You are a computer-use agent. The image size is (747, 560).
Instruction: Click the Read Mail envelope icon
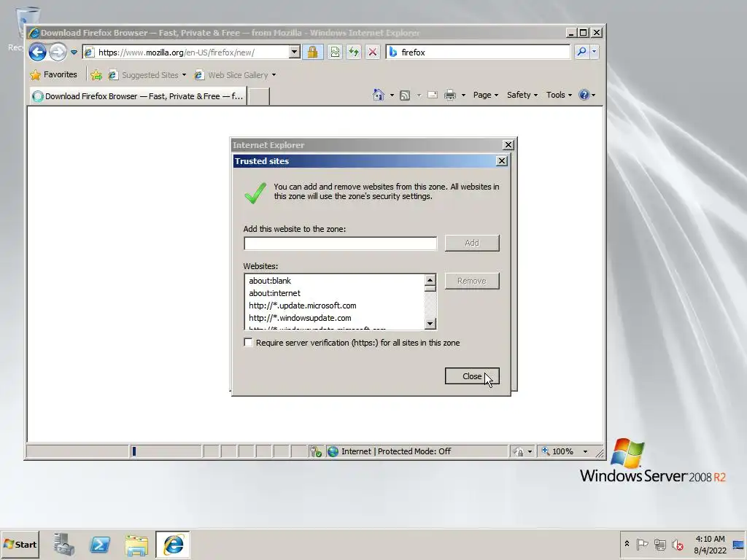[433, 95]
